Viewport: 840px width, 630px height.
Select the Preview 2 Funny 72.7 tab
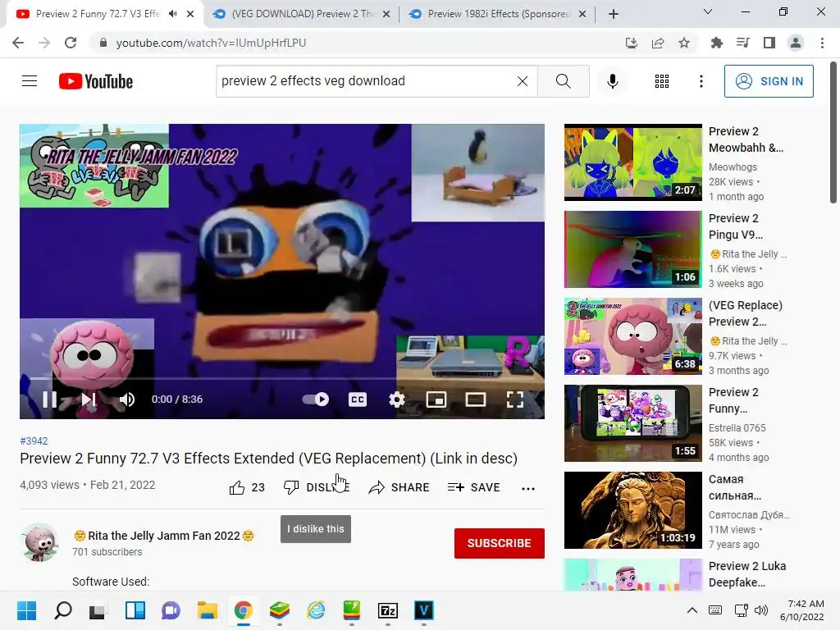pos(97,14)
